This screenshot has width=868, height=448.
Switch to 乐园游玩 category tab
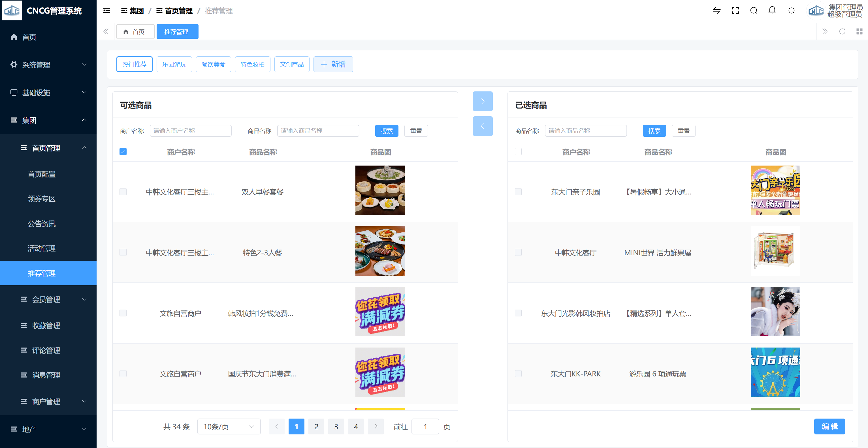tap(174, 64)
